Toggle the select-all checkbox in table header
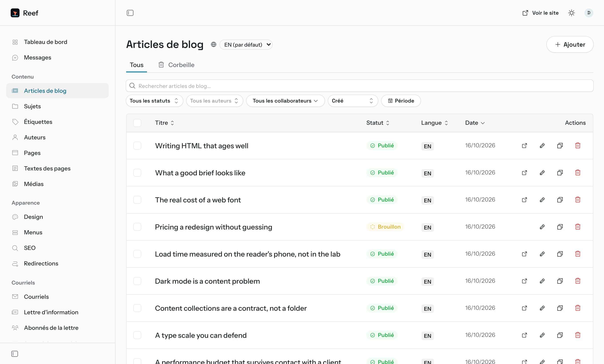The image size is (604, 364). (137, 123)
